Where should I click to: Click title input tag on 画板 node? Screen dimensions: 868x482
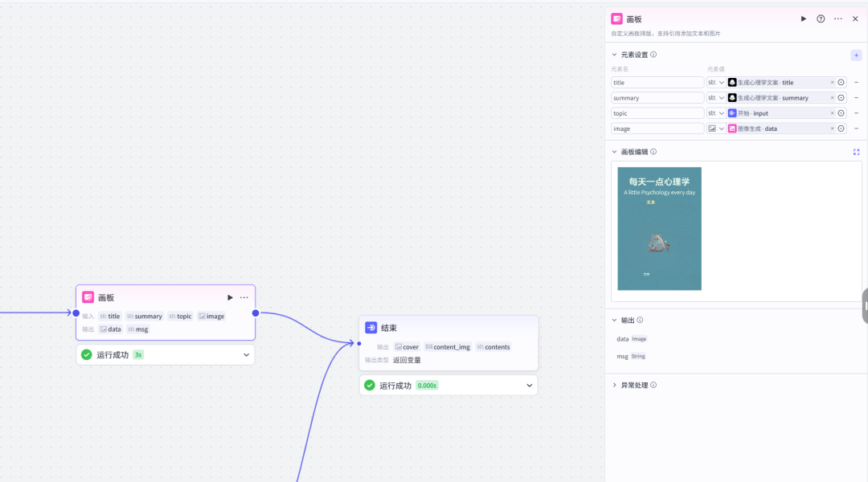click(x=110, y=317)
